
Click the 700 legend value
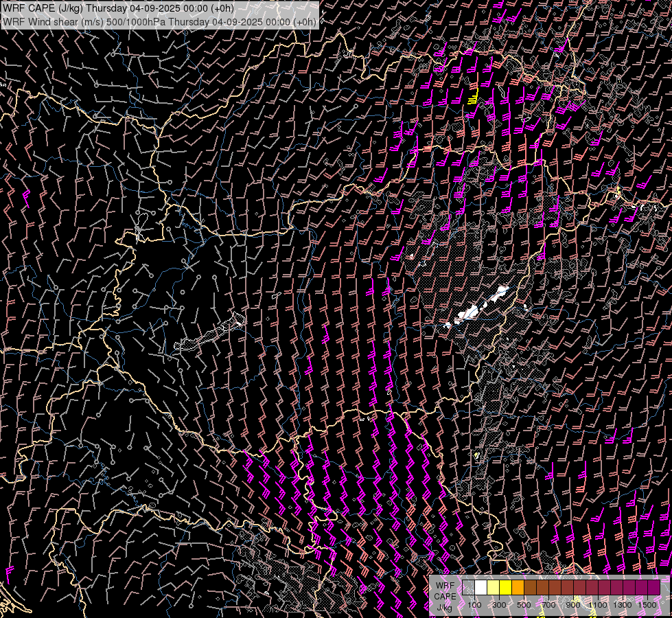tap(548, 605)
